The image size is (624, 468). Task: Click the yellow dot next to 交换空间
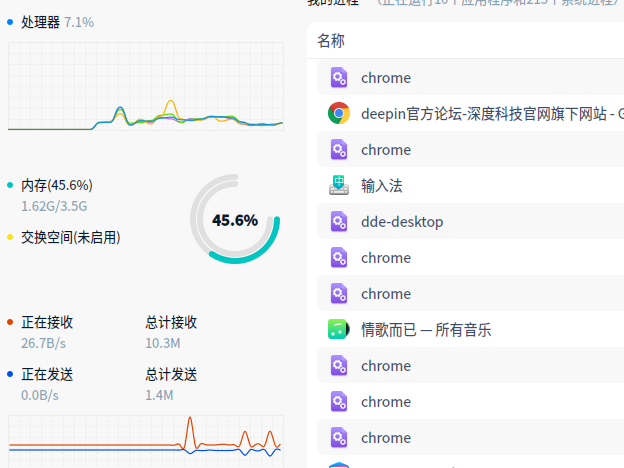(x=10, y=237)
